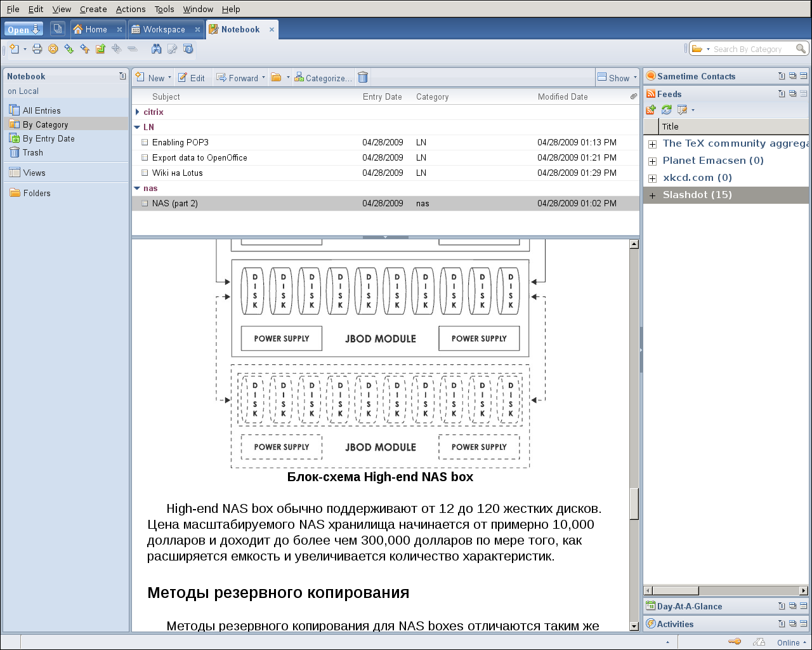
Task: Click the Categorize button
Action: click(x=324, y=77)
